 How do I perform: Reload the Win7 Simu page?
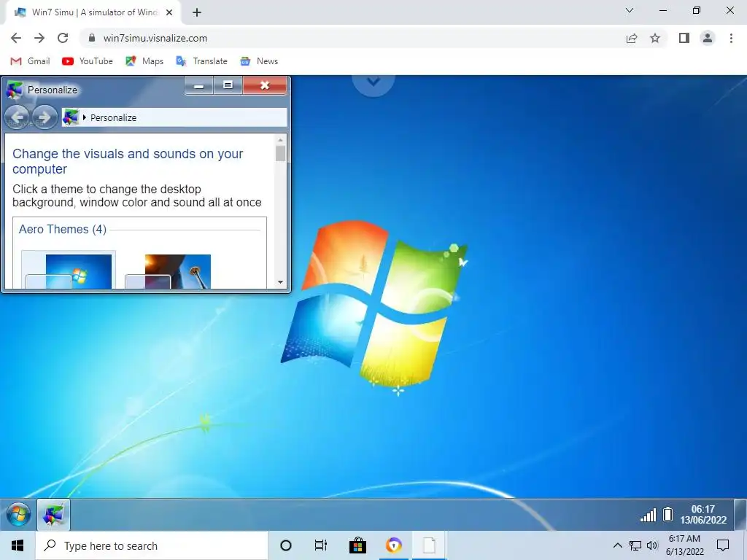pyautogui.click(x=63, y=38)
